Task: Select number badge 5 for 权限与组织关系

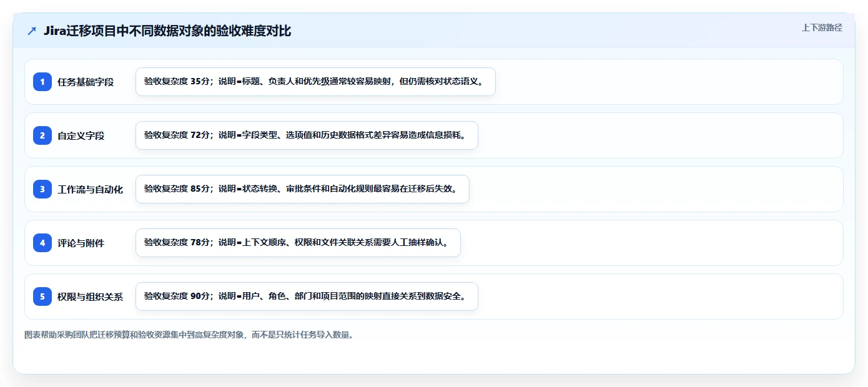Action: click(42, 296)
